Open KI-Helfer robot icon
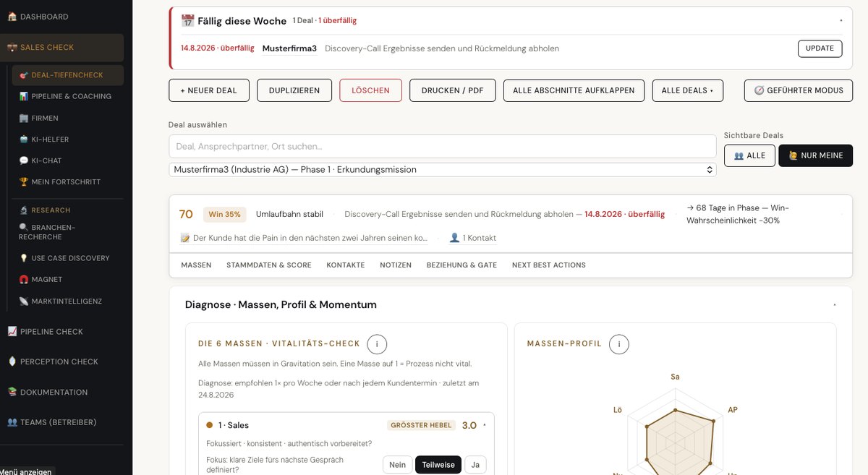The image size is (868, 475). tap(24, 139)
